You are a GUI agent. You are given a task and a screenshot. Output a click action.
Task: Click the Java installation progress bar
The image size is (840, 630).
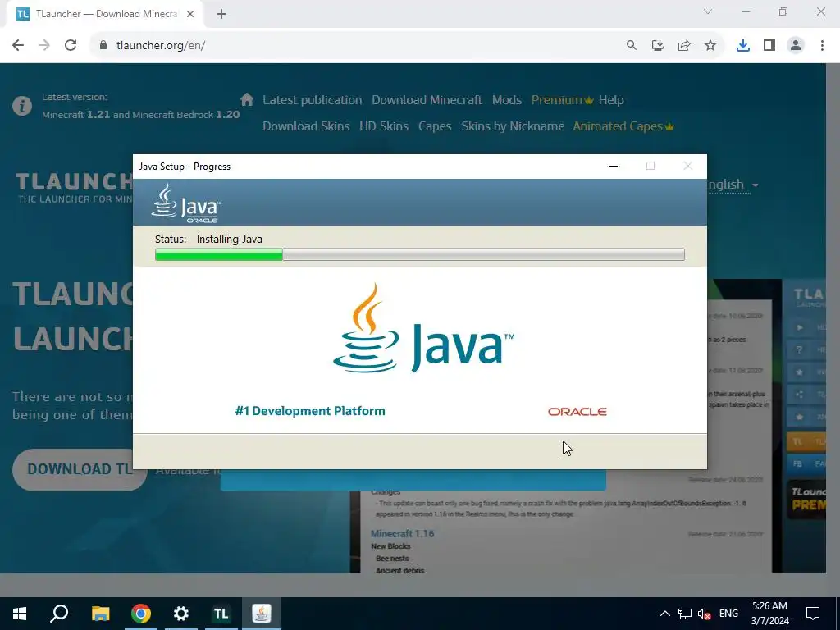pyautogui.click(x=419, y=254)
